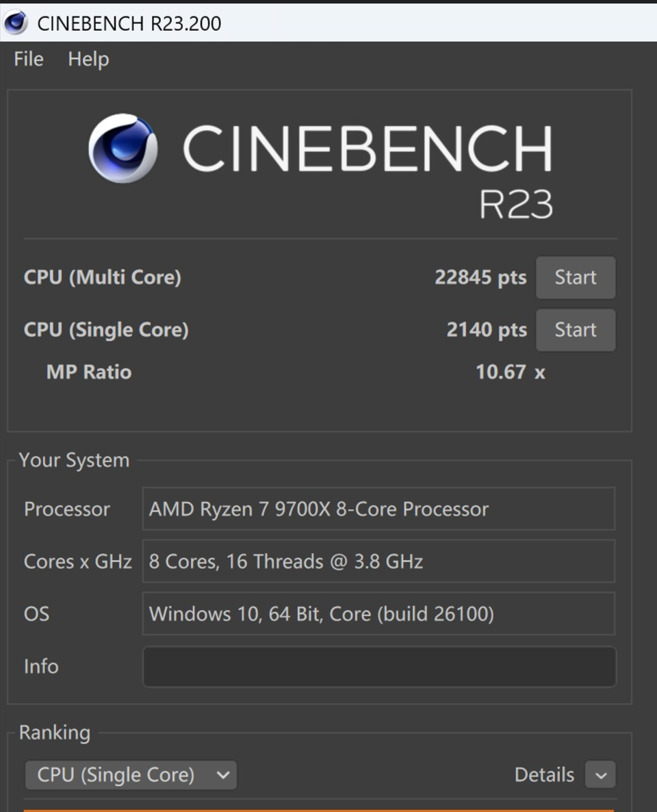Viewport: 657px width, 812px height.
Task: Select the Processor name field
Action: coord(378,509)
